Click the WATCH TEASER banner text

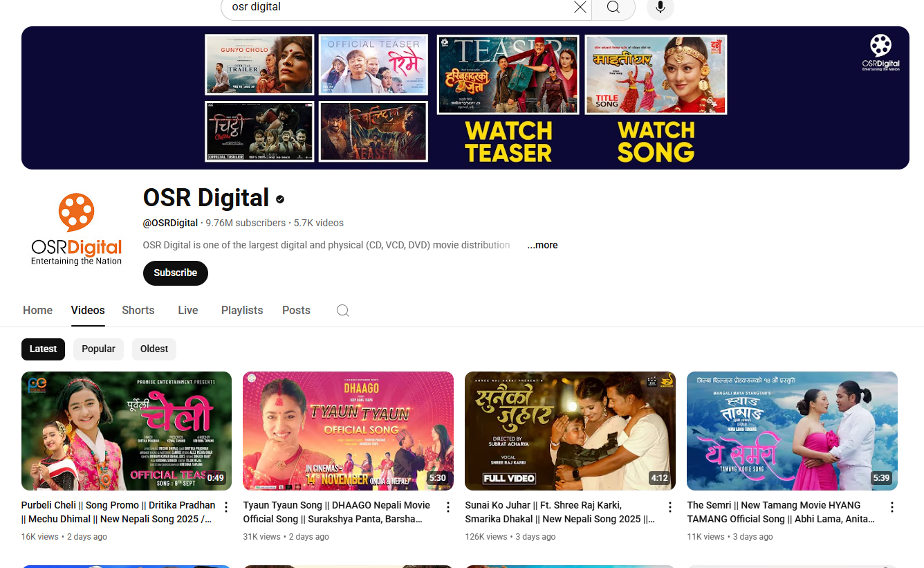pos(508,142)
